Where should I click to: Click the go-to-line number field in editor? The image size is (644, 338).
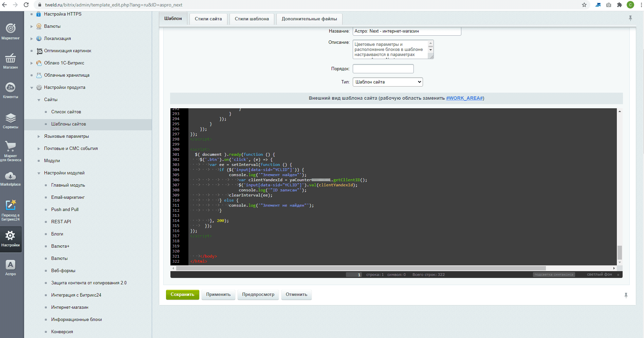pos(354,275)
